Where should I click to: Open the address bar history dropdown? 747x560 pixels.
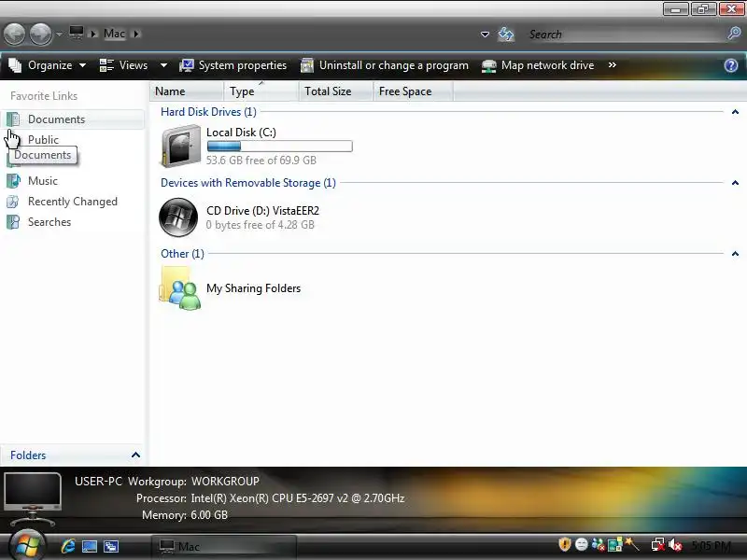click(485, 35)
